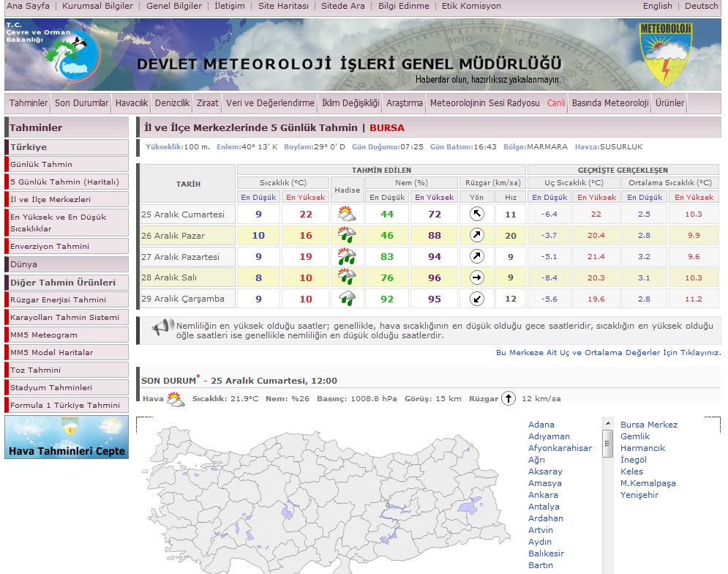
Task: Open the Sitede Ara search page
Action: click(x=343, y=6)
